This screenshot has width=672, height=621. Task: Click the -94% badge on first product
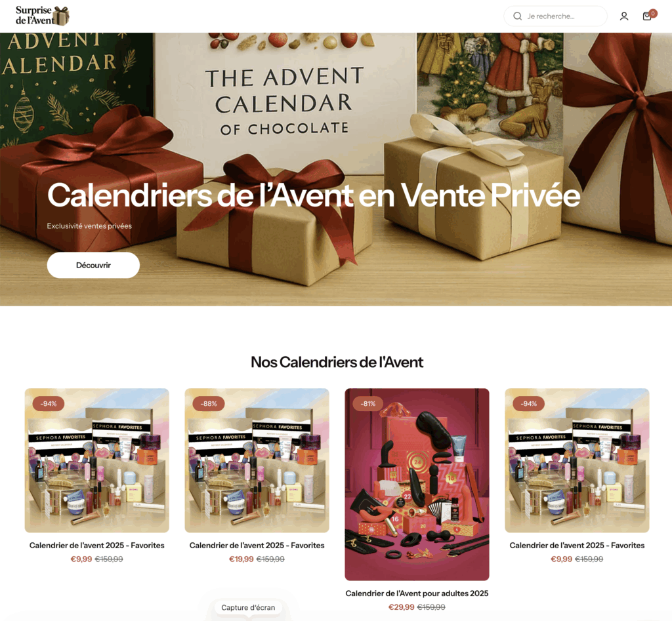click(x=49, y=403)
